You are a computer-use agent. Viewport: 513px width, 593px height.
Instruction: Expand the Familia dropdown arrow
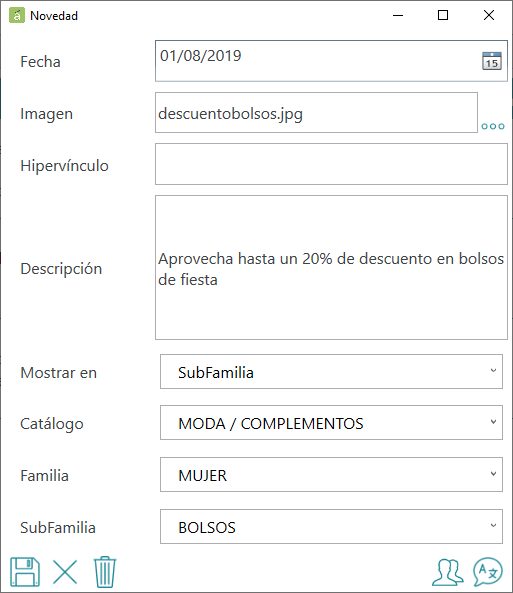493,474
